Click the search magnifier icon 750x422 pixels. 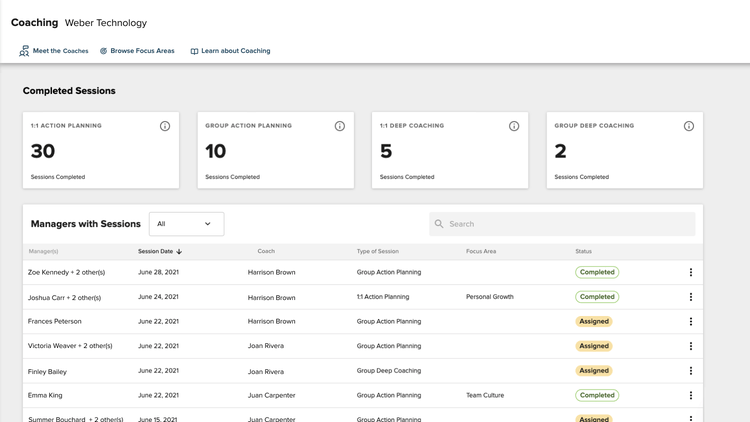pos(439,223)
